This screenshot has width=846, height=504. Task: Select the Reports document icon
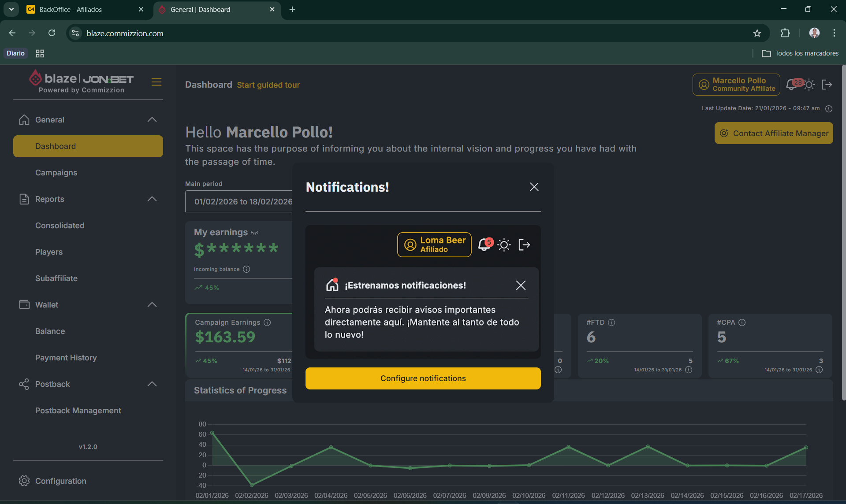(x=24, y=199)
